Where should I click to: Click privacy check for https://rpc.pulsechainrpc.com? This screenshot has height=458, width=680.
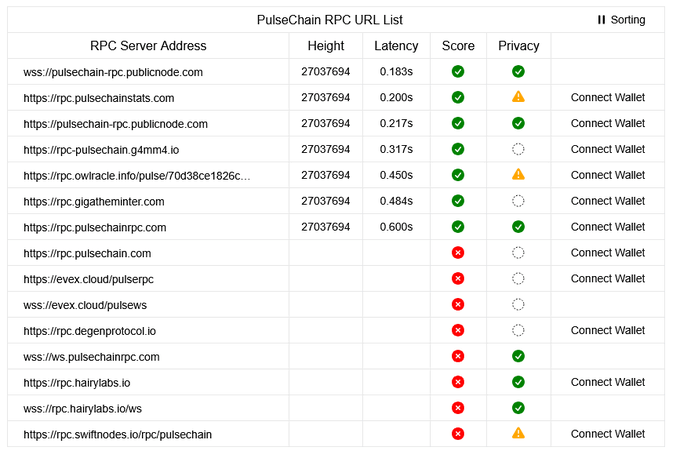tap(518, 227)
